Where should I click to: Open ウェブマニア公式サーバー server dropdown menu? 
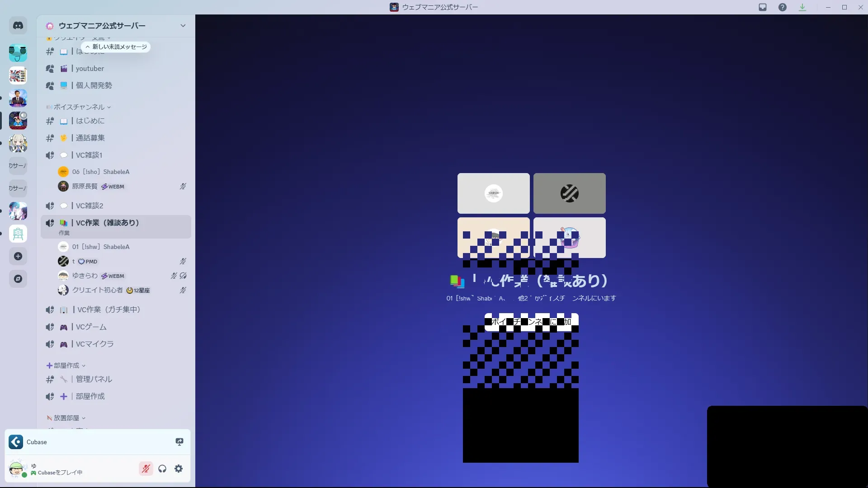click(183, 26)
